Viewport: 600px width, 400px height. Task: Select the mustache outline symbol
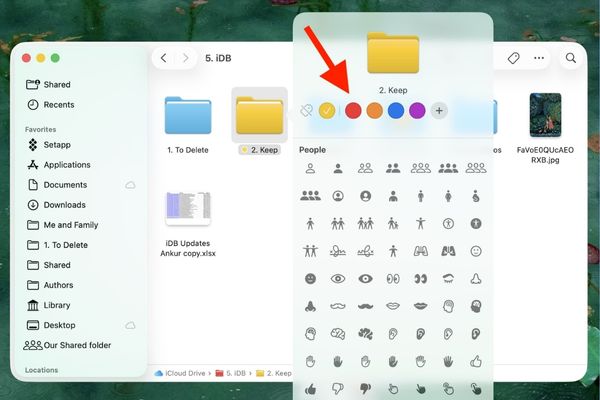point(338,306)
